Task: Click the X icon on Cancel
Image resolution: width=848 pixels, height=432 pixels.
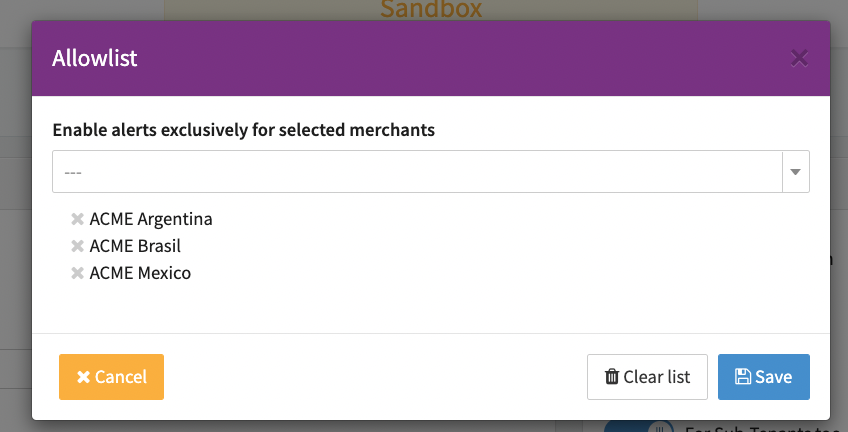Action: click(x=83, y=377)
